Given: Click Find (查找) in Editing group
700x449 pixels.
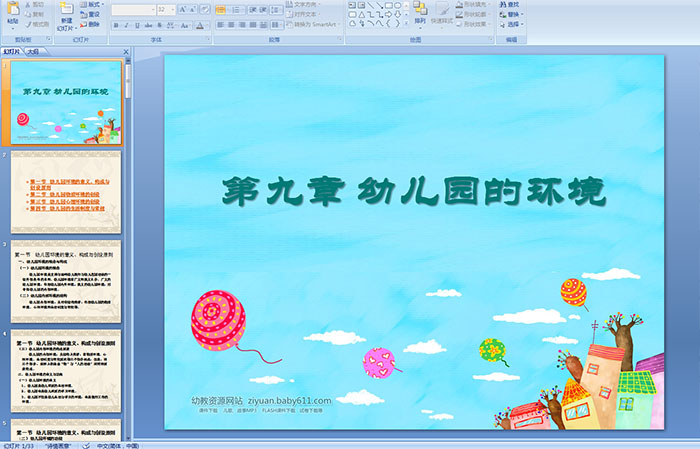Looking at the screenshot, I should point(509,4).
